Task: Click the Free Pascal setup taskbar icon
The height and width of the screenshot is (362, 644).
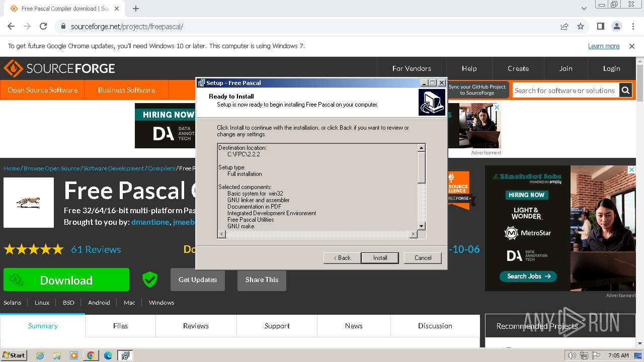Action: [125, 355]
